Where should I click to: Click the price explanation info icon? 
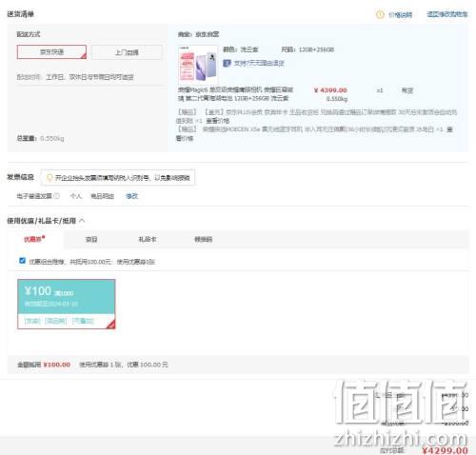click(380, 14)
